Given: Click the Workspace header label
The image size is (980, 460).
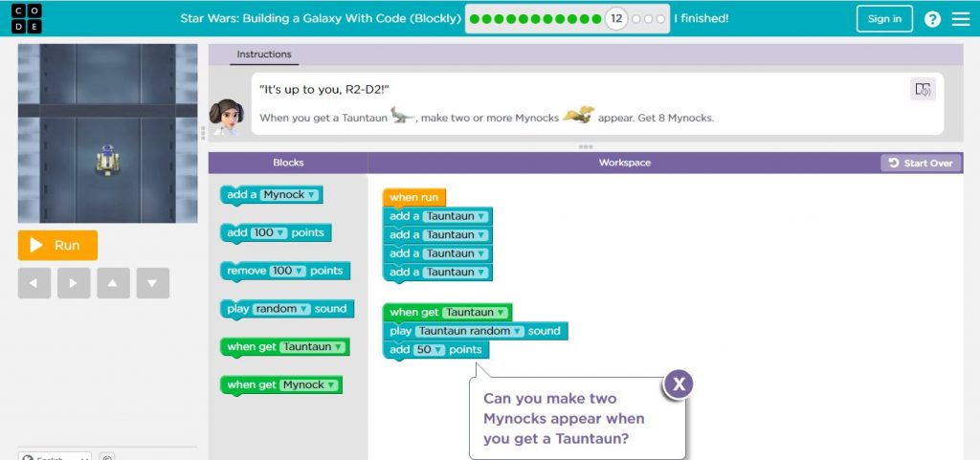Looking at the screenshot, I should 624,163.
